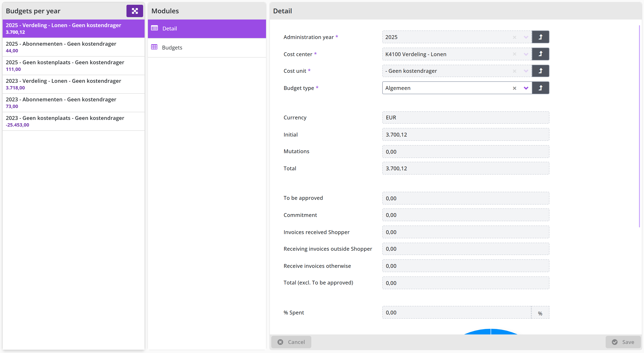This screenshot has width=644, height=353.
Task: Click the Receiving invoices outside Shopper field
Action: [x=466, y=249]
